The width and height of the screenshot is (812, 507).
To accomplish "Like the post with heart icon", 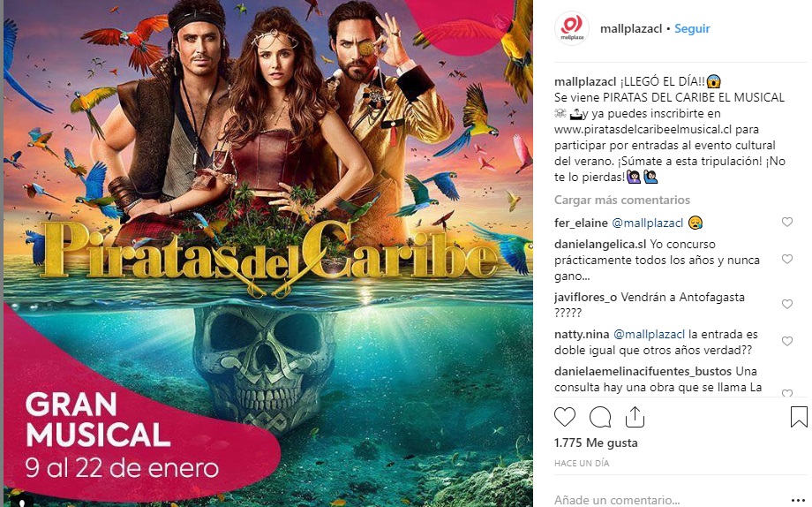I will [x=565, y=417].
